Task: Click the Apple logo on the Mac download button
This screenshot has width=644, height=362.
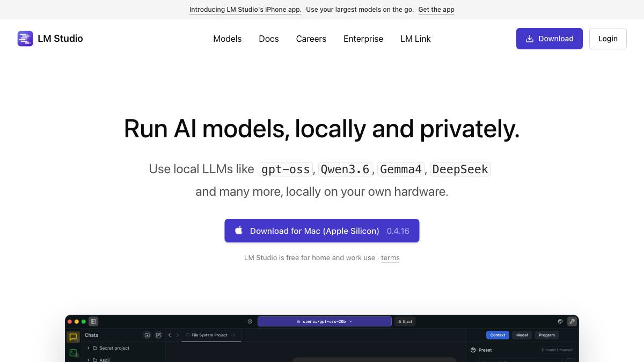Action: click(x=239, y=231)
